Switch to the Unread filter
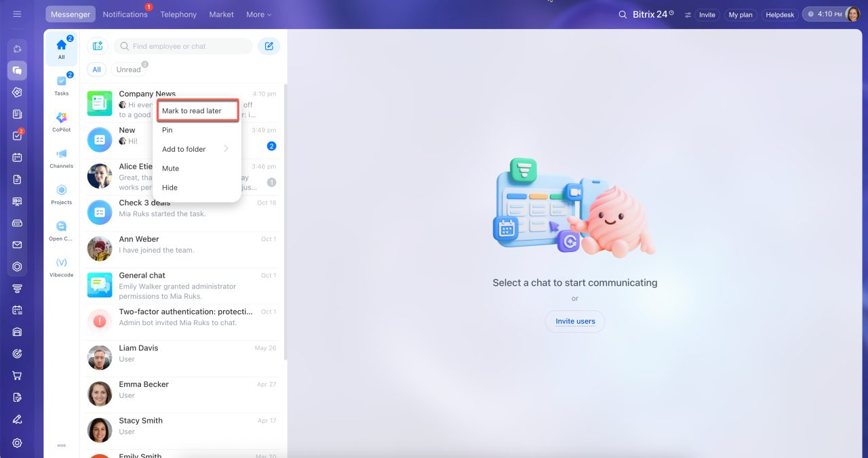The height and width of the screenshot is (458, 868). coord(129,69)
